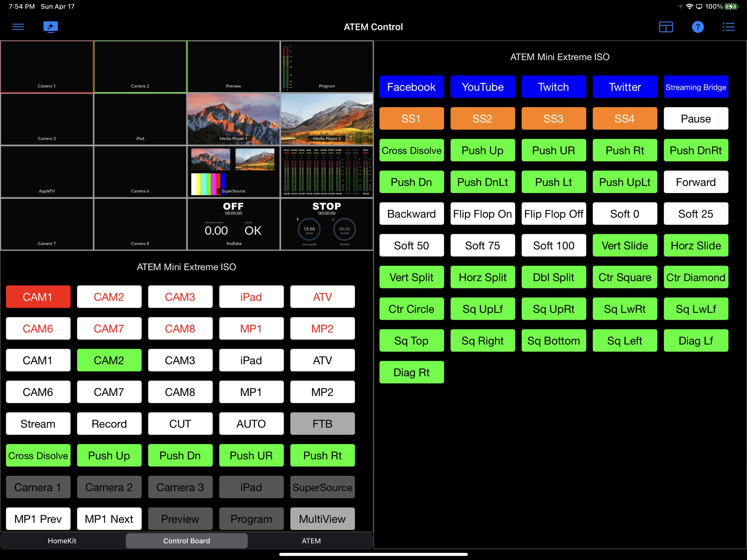Toggle the red CAM1 program button
This screenshot has width=747, height=560.
tap(38, 297)
